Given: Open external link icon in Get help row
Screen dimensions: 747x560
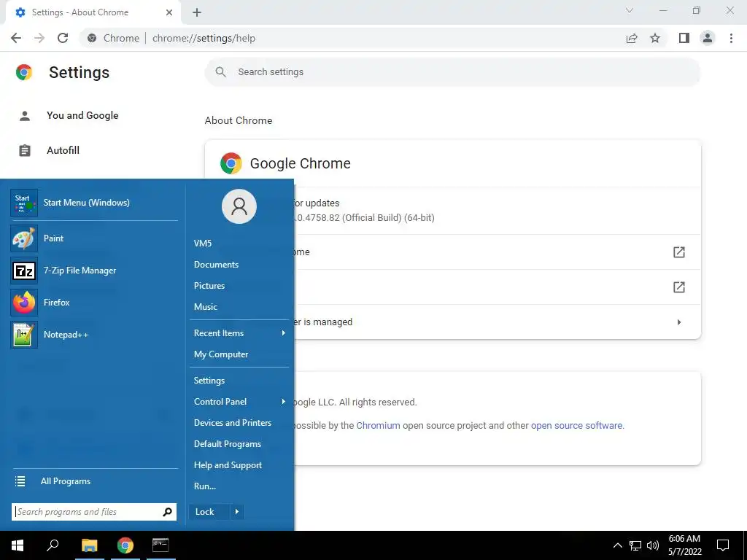Looking at the screenshot, I should coord(679,252).
